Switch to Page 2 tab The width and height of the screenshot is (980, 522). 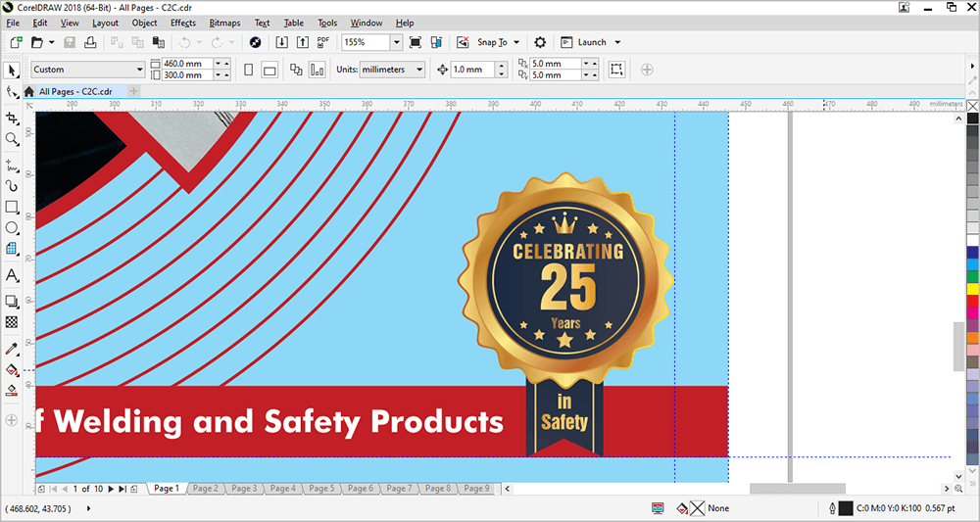[206, 489]
